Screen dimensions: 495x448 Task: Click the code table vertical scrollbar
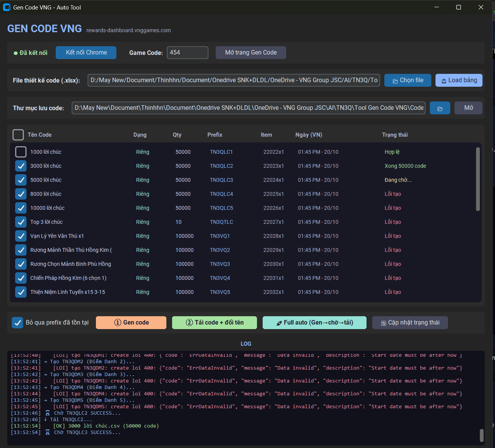[x=478, y=179]
